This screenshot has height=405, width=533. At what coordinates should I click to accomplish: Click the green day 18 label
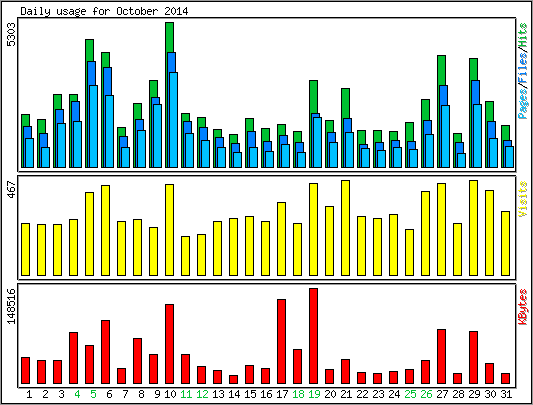click(x=298, y=394)
